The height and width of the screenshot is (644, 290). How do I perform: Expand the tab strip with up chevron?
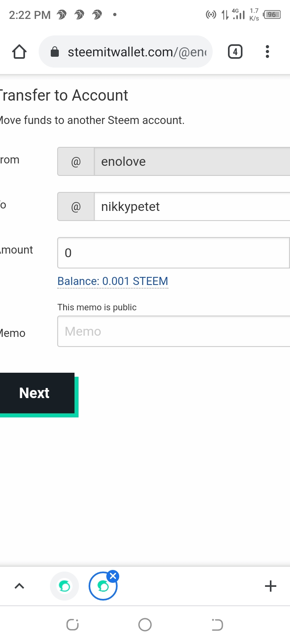tap(19, 586)
